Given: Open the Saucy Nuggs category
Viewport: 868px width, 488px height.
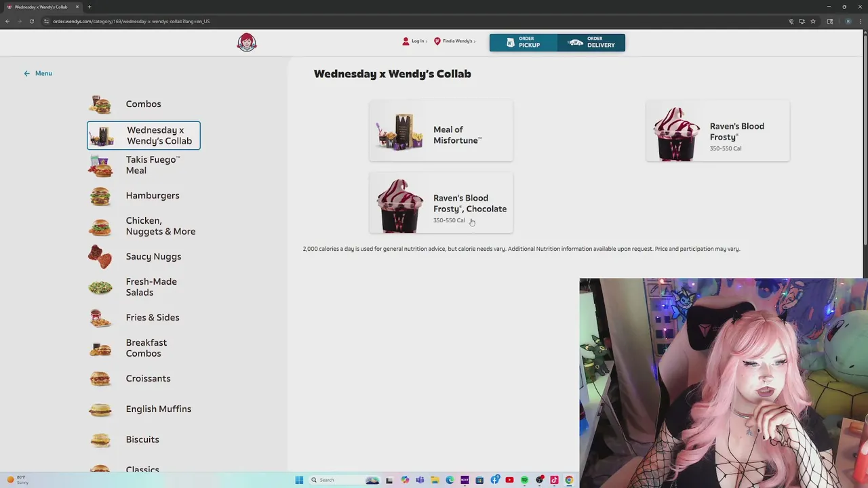Looking at the screenshot, I should (x=144, y=257).
